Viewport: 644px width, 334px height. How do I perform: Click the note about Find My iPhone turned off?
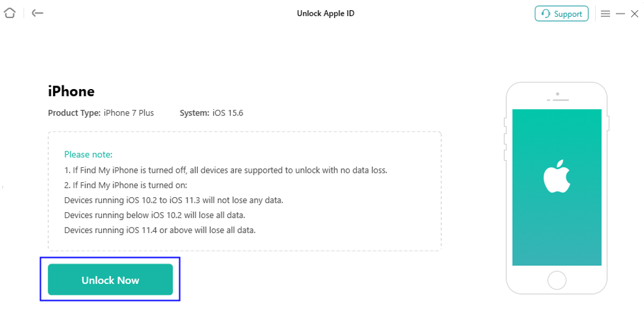[226, 170]
